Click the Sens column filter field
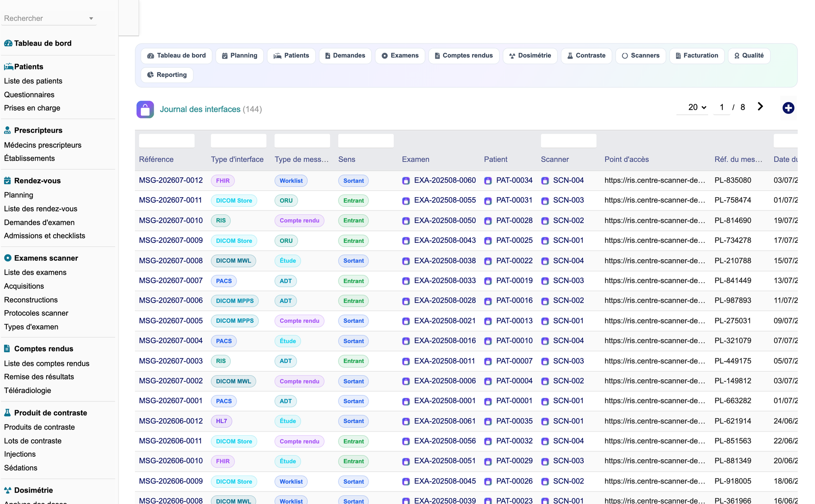The width and height of the screenshot is (815, 504). click(x=366, y=141)
